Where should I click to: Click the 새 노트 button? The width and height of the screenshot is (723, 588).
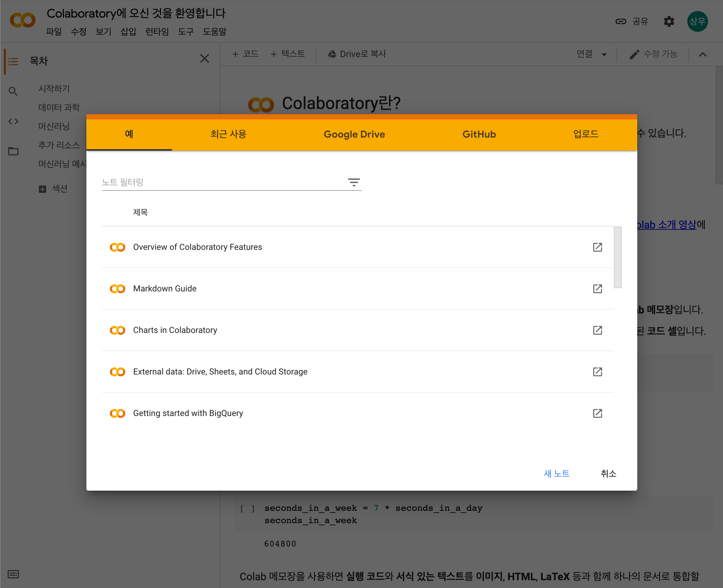556,473
